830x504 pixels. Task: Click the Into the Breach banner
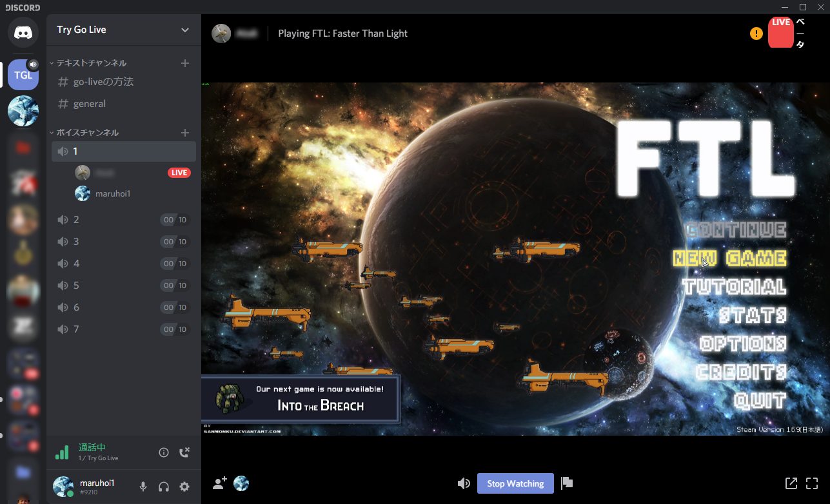coord(301,399)
